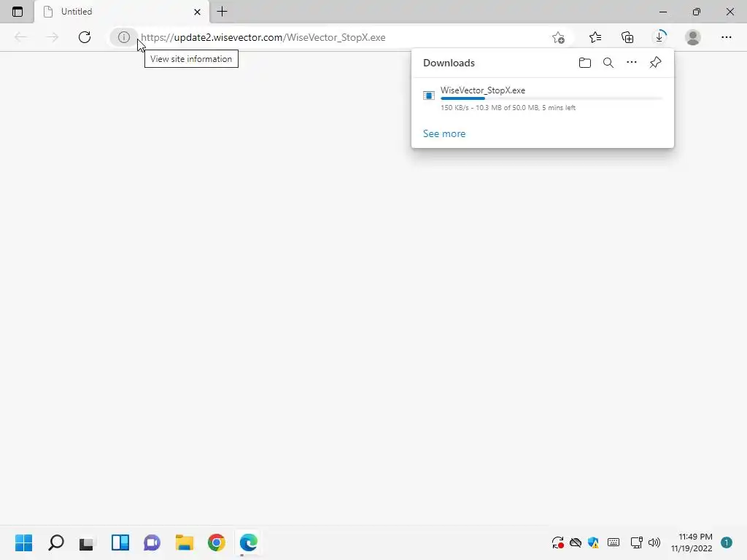The height and width of the screenshot is (560, 747).
Task: Open the Widgets taskbar icon
Action: (x=120, y=542)
